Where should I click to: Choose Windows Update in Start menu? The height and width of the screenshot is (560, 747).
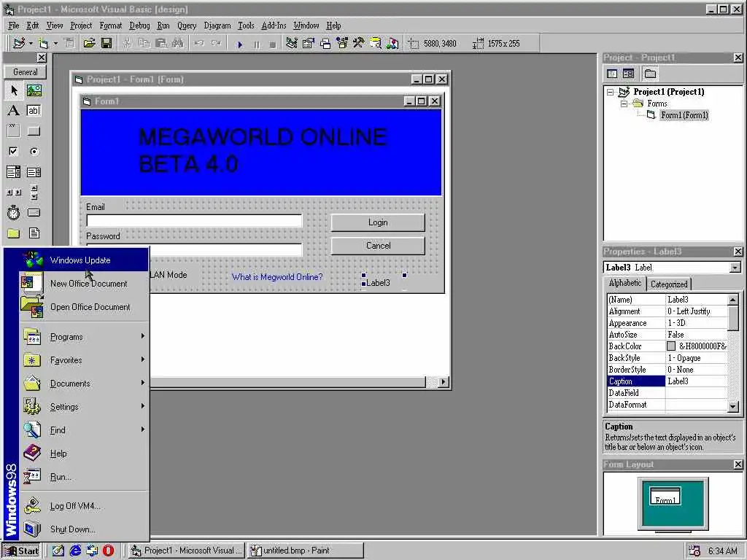(x=85, y=260)
